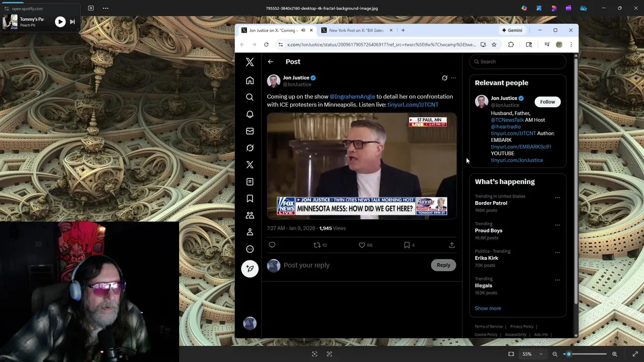
Task: Bookmark page with star icon in address bar
Action: pos(494,44)
